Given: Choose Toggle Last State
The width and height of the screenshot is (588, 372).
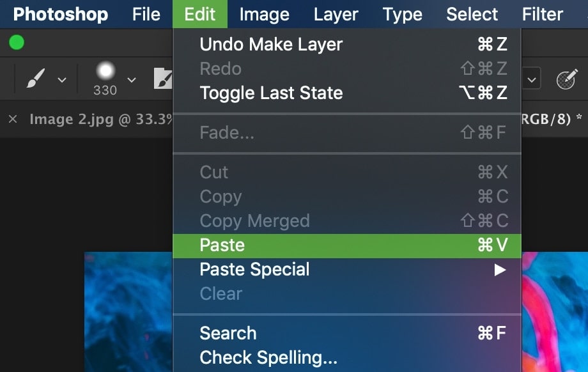Looking at the screenshot, I should coord(347,93).
